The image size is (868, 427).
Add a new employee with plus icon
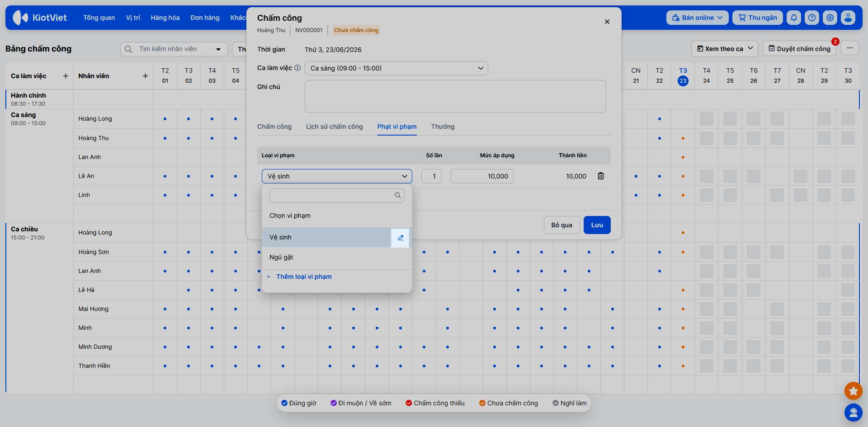[x=145, y=76]
